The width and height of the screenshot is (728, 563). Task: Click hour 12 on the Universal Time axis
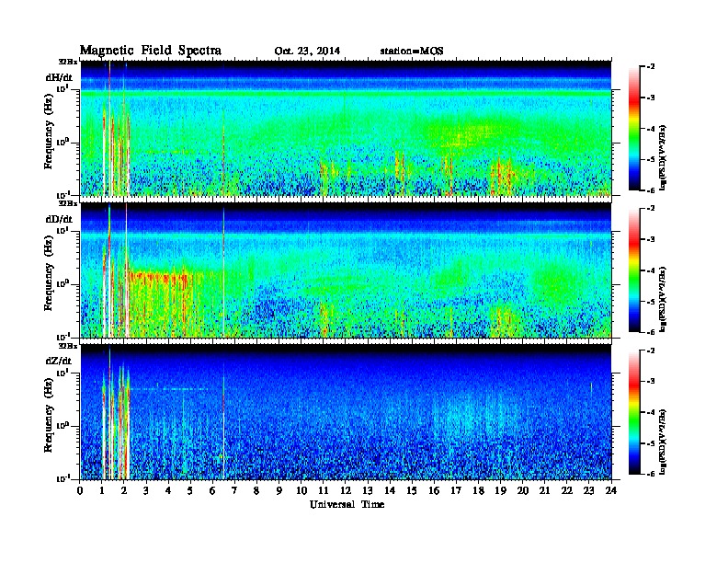click(x=346, y=490)
